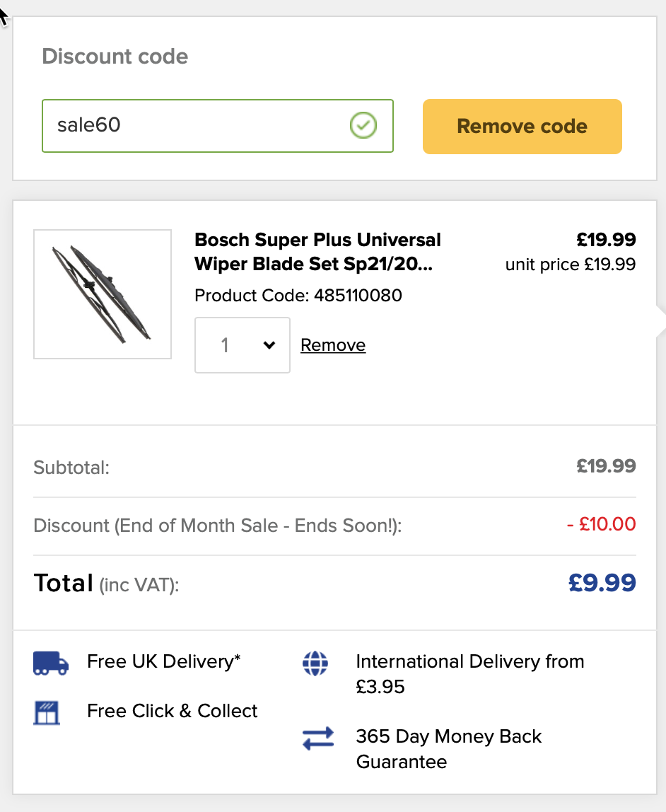Open the quantity dropdown showing 1
The image size is (666, 812).
point(243,345)
